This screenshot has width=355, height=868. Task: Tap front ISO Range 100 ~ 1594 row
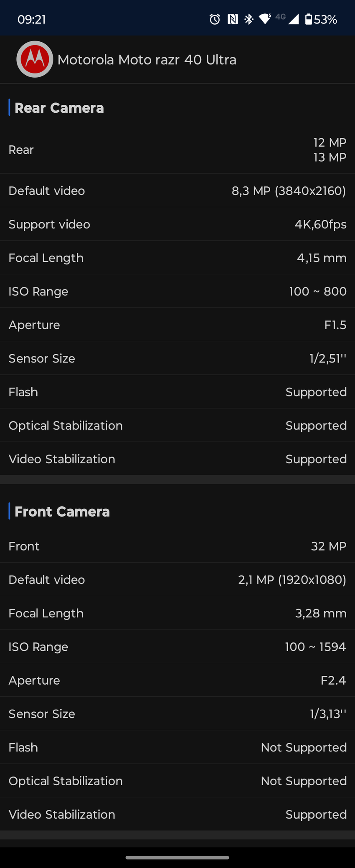click(x=177, y=647)
